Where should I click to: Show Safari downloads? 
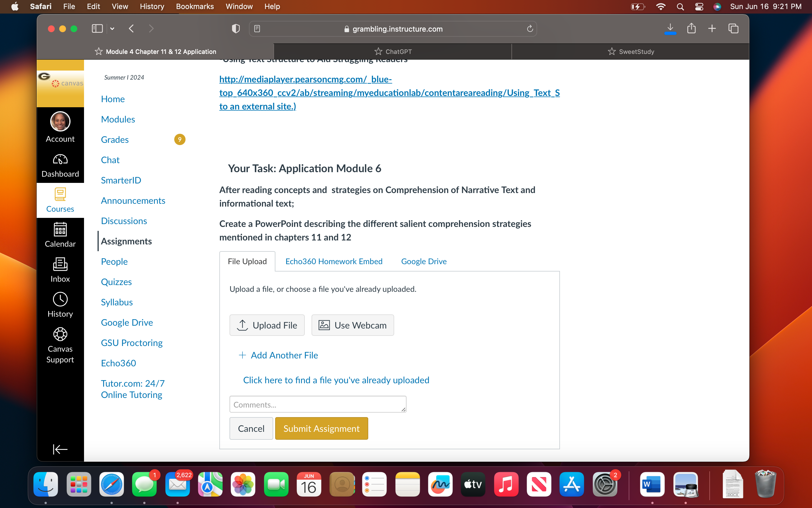pyautogui.click(x=670, y=29)
